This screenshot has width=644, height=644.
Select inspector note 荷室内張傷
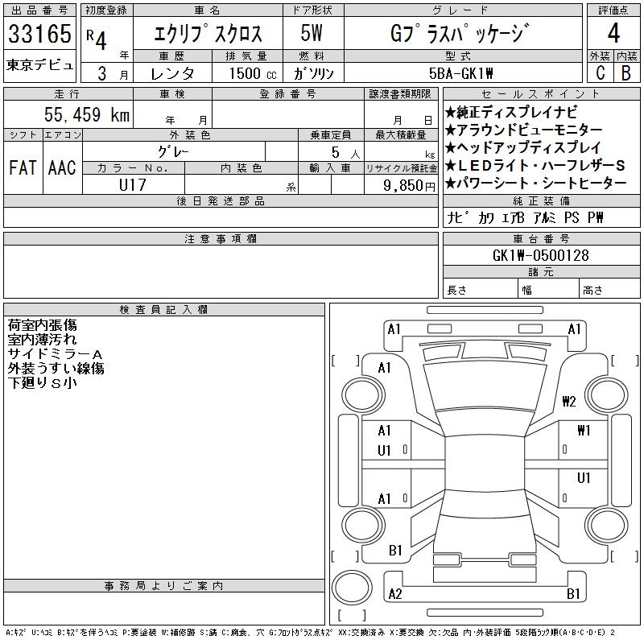(x=43, y=325)
